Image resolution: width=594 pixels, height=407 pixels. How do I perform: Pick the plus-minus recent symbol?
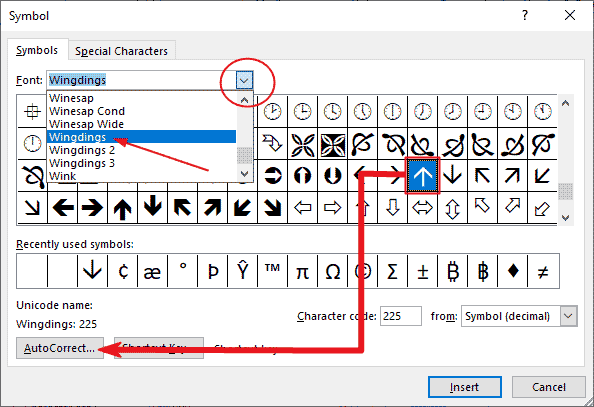[422, 272]
